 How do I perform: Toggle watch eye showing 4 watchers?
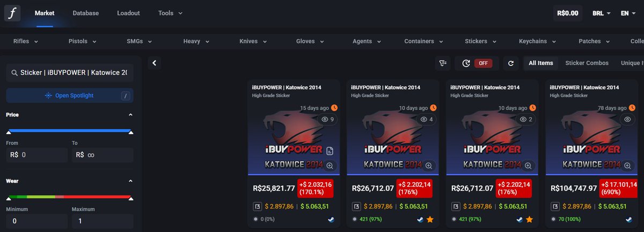coord(426,119)
